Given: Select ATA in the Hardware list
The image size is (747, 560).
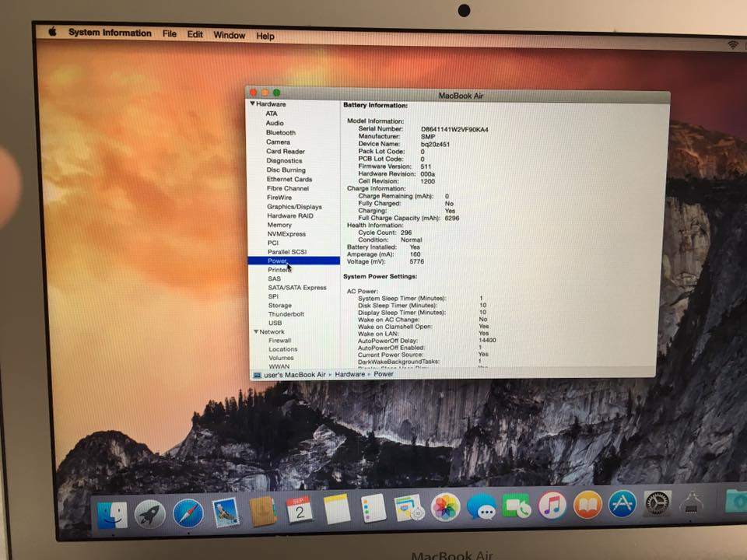Looking at the screenshot, I should (x=272, y=114).
